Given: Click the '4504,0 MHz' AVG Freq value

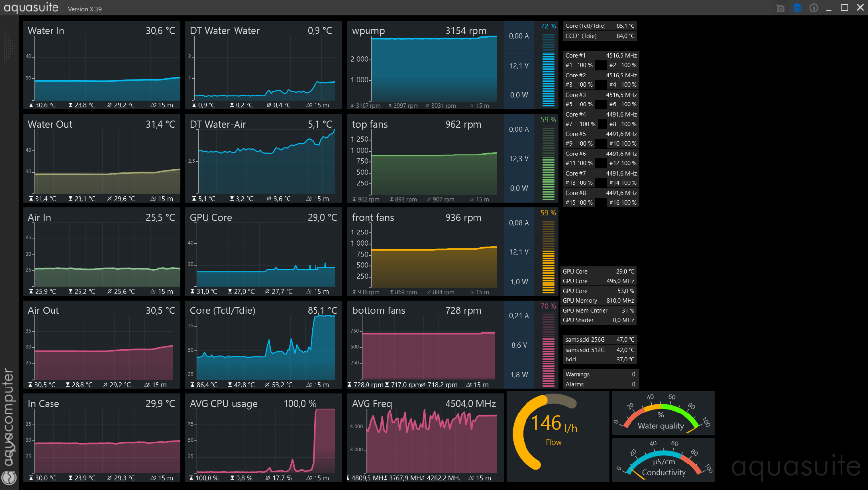Looking at the screenshot, I should 471,404.
